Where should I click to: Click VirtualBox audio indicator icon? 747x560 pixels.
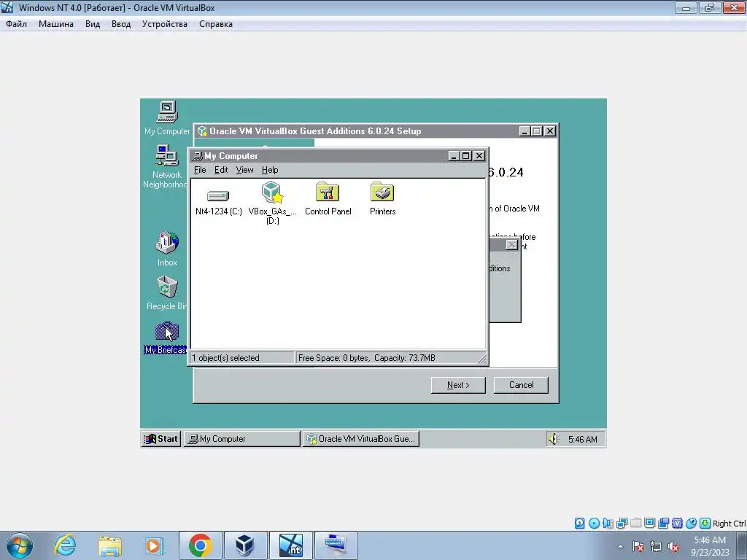coord(608,524)
